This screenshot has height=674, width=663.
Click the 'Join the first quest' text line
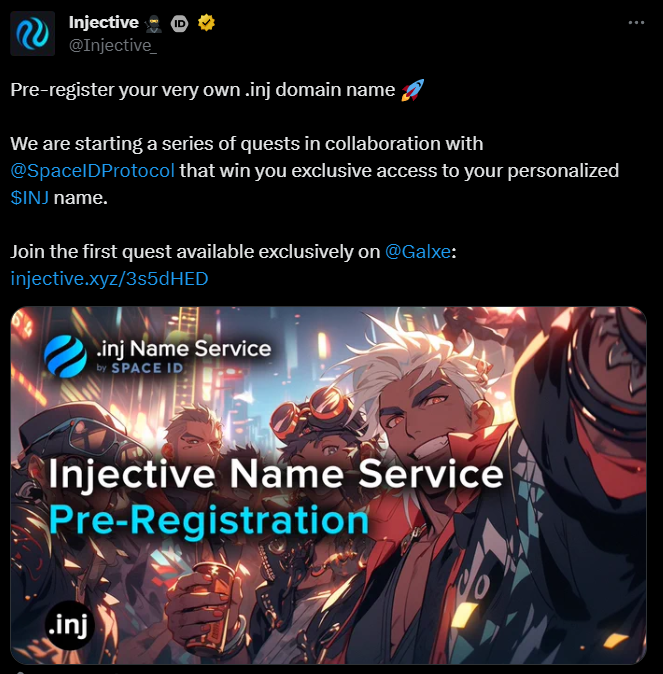233,251
